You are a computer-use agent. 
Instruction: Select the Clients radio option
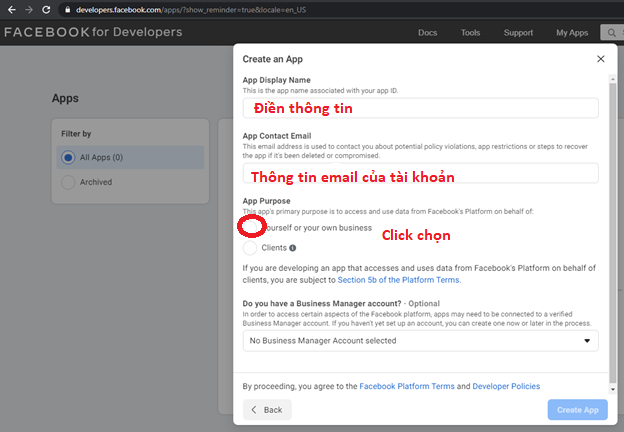(250, 248)
